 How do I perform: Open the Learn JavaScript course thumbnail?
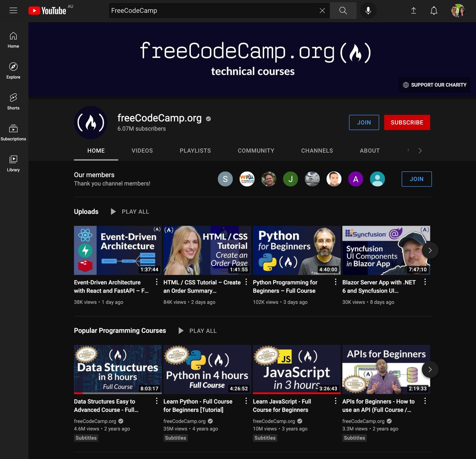click(x=296, y=369)
